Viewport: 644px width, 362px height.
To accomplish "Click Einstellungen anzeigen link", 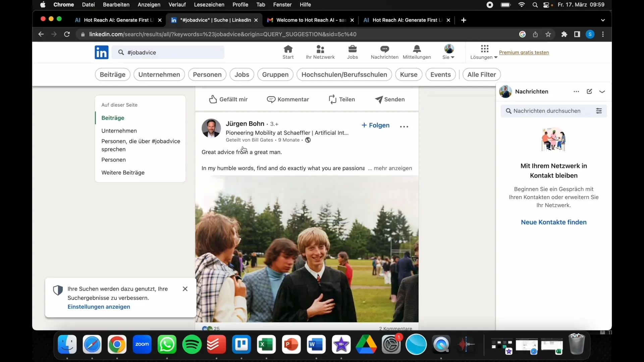I will (99, 307).
